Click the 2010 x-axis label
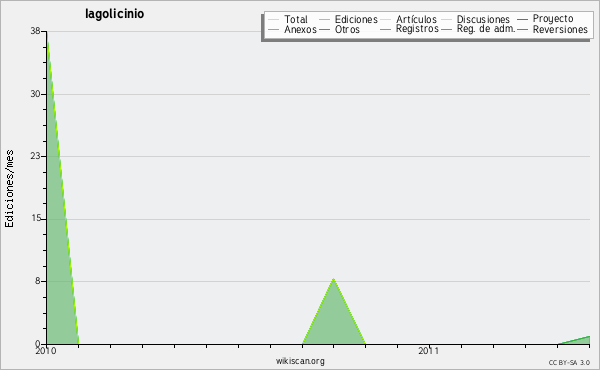Image resolution: width=600 pixels, height=370 pixels. pos(46,351)
